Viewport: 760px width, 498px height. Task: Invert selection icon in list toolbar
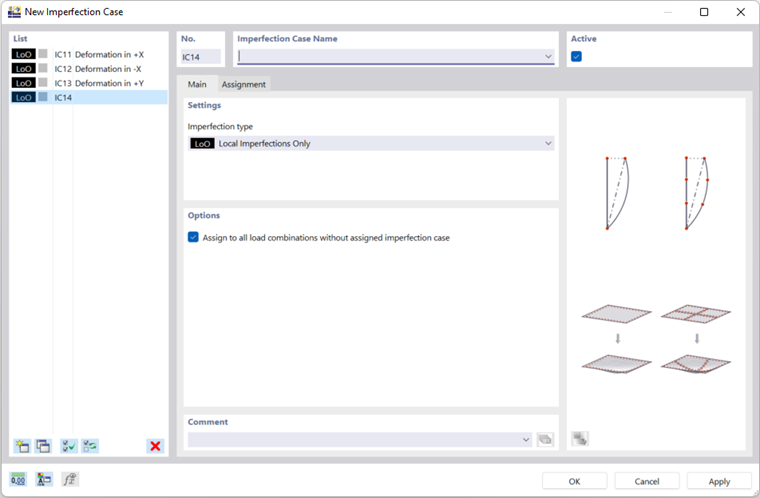(90, 446)
